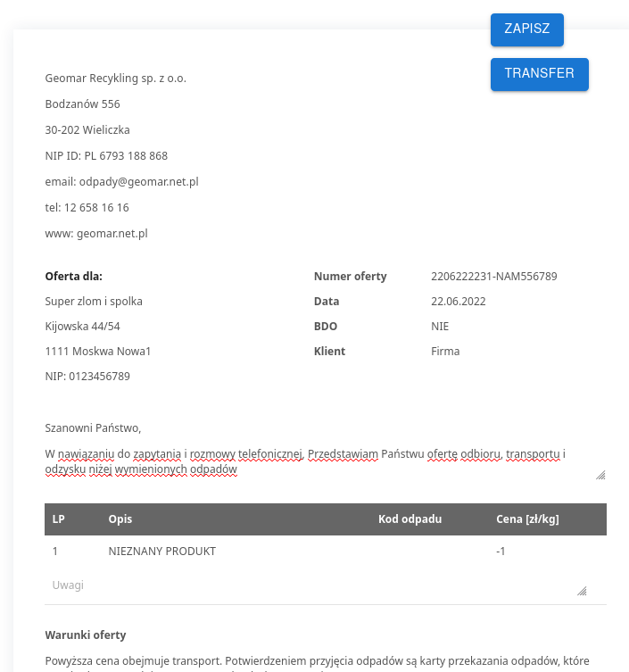The height and width of the screenshot is (672, 629).
Task: Click the client name Super zlom i spolka
Action: tap(94, 302)
